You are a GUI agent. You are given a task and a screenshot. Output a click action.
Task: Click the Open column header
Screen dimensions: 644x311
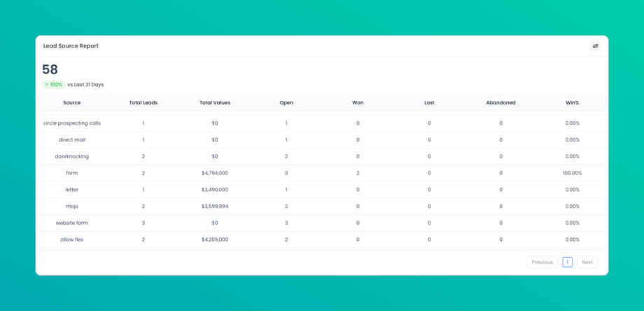point(286,103)
